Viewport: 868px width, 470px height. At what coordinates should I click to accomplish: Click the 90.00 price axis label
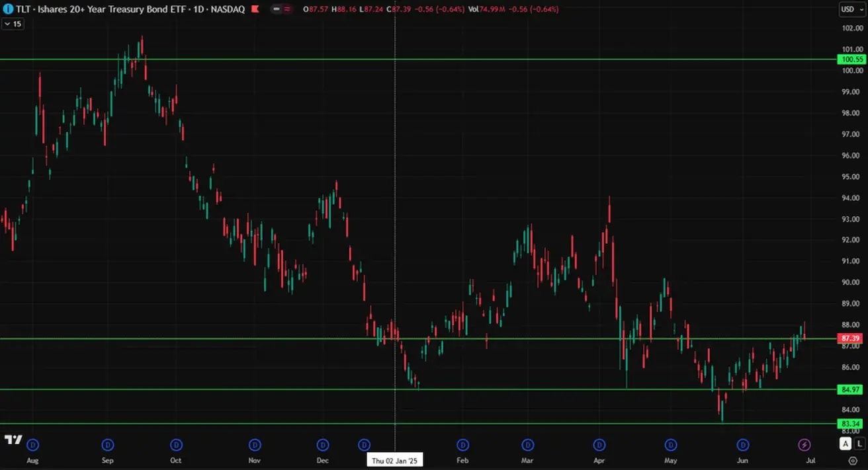click(851, 282)
